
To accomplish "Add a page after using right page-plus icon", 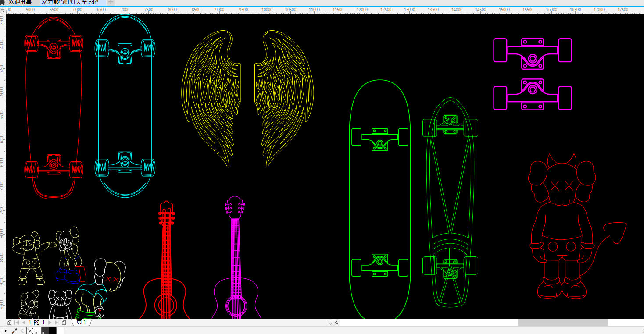I will [64, 323].
